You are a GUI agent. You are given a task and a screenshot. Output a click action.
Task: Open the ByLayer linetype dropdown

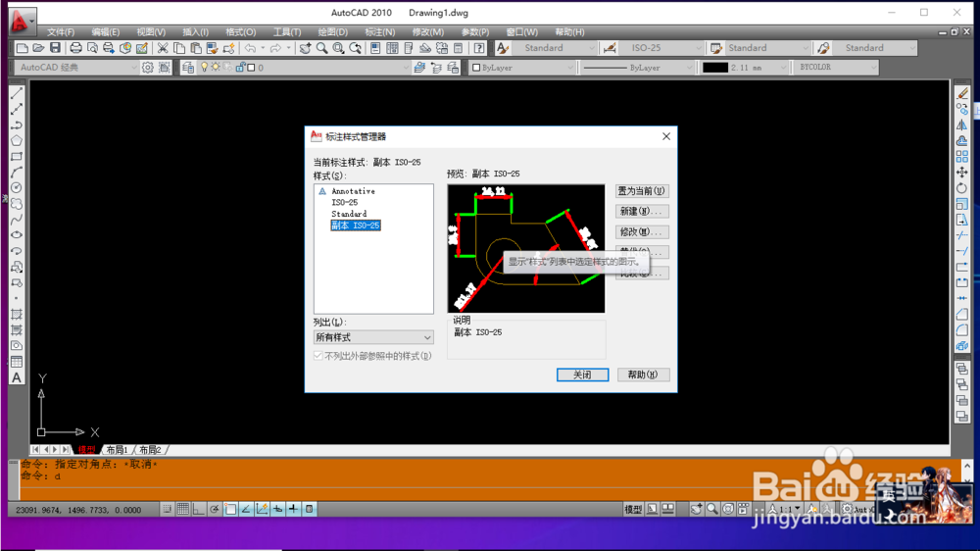[637, 68]
